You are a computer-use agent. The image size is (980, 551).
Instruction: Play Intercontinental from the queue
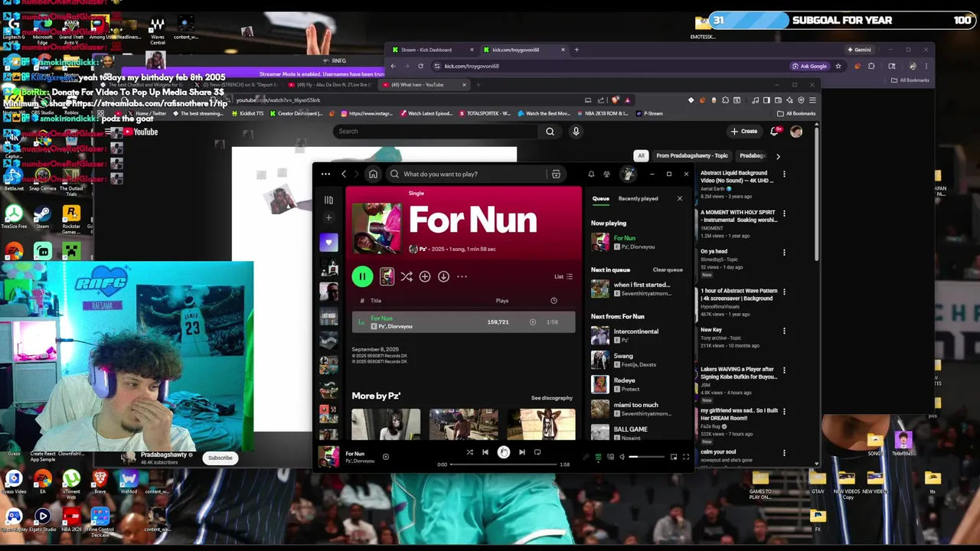[x=637, y=335]
